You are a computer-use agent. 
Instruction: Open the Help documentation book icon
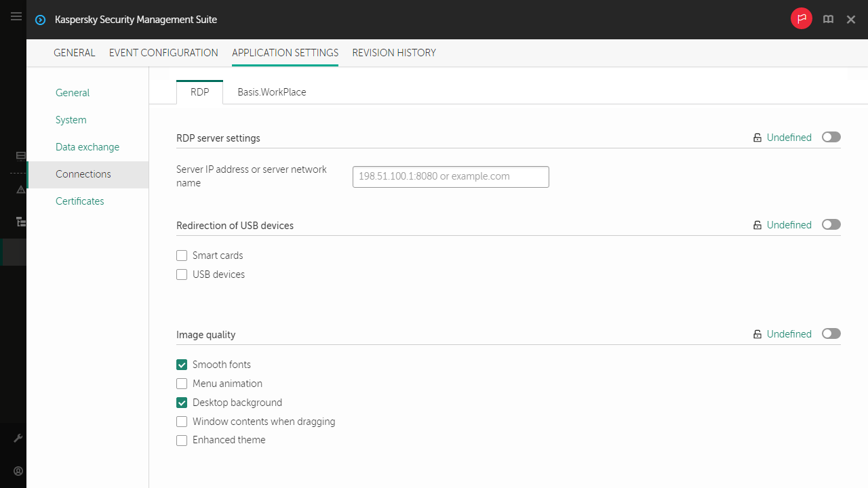click(x=828, y=19)
